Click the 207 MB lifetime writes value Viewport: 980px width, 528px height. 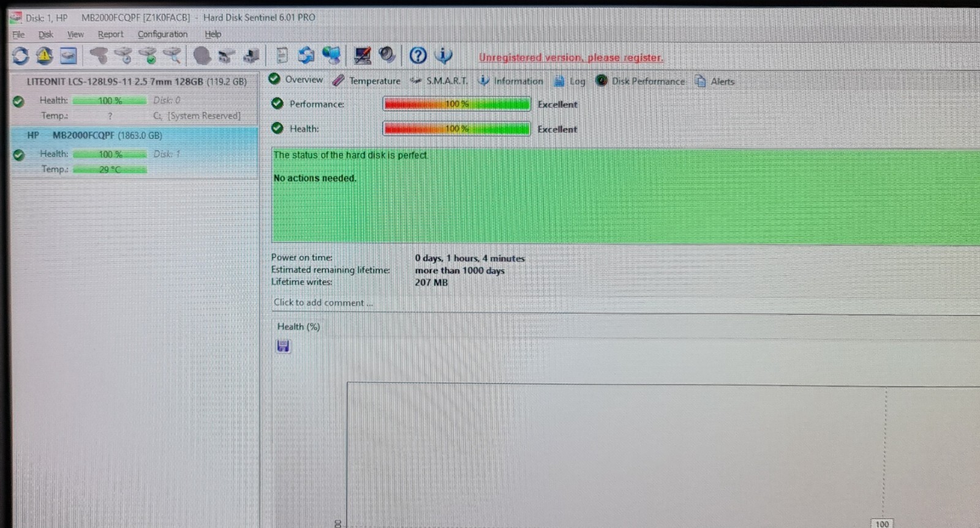[x=431, y=282]
